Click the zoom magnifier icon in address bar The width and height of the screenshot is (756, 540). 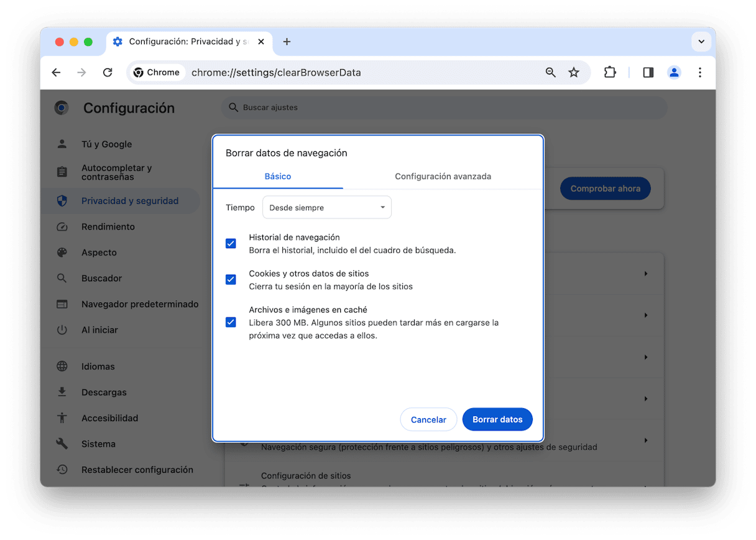click(551, 73)
